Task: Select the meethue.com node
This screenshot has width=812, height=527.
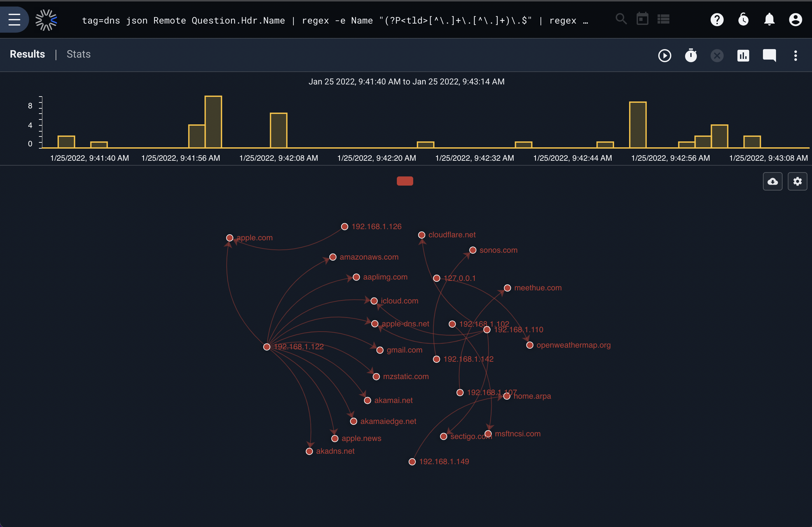Action: tap(507, 288)
